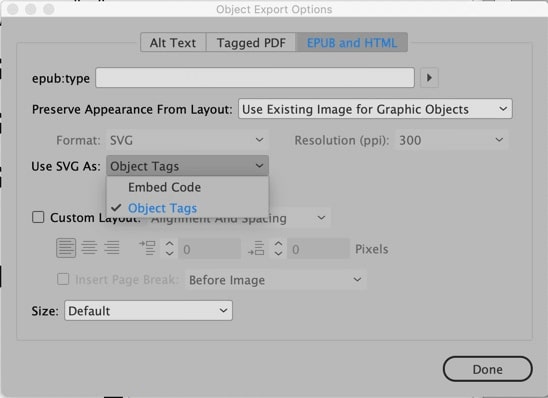Enable the Custom Layout checkbox

click(38, 217)
